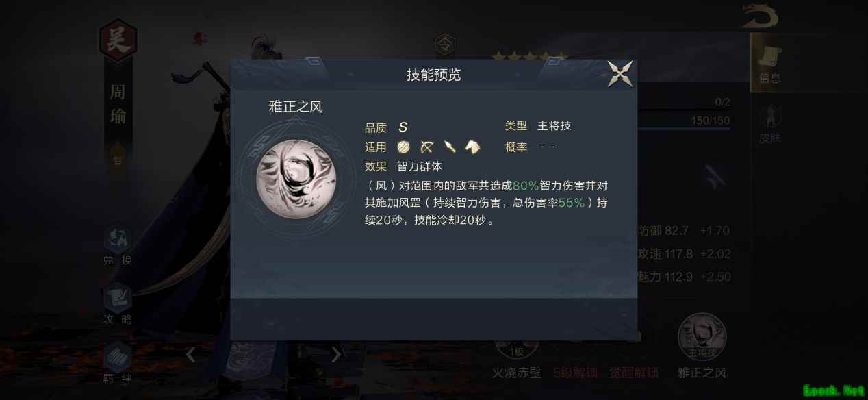This screenshot has height=400, width=868.
Task: Click the bow archer troop type icon
Action: 426,147
